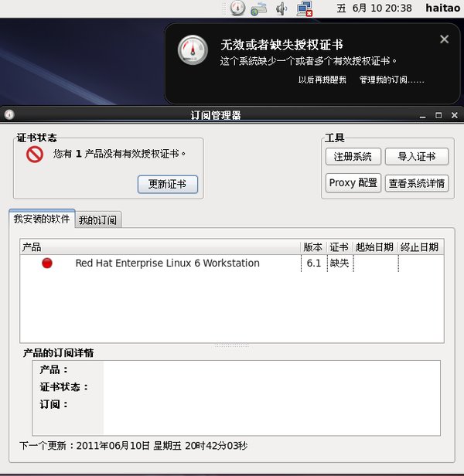Dismiss the invalid certificate notification

click(444, 39)
